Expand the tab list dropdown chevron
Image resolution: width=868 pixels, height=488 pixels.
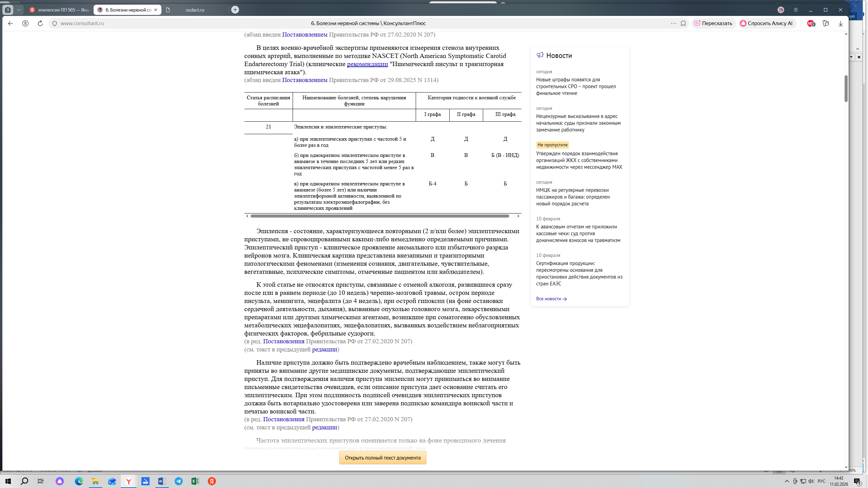point(19,10)
